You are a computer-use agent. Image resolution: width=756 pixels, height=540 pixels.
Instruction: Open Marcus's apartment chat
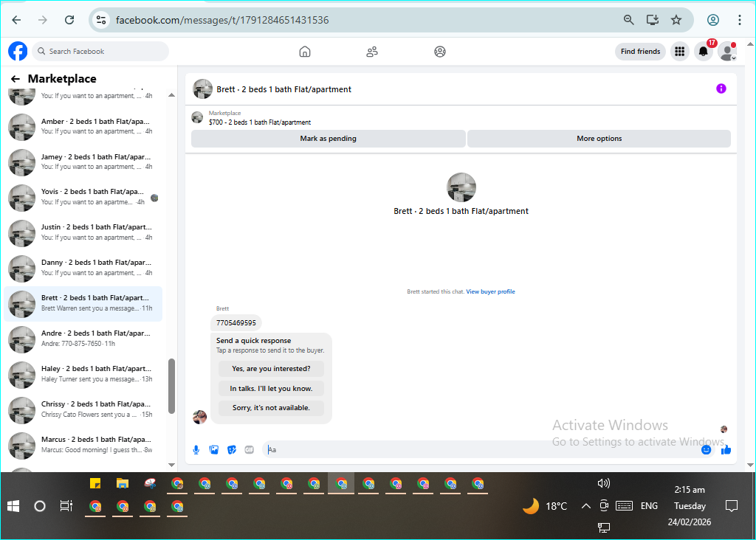coord(83,445)
